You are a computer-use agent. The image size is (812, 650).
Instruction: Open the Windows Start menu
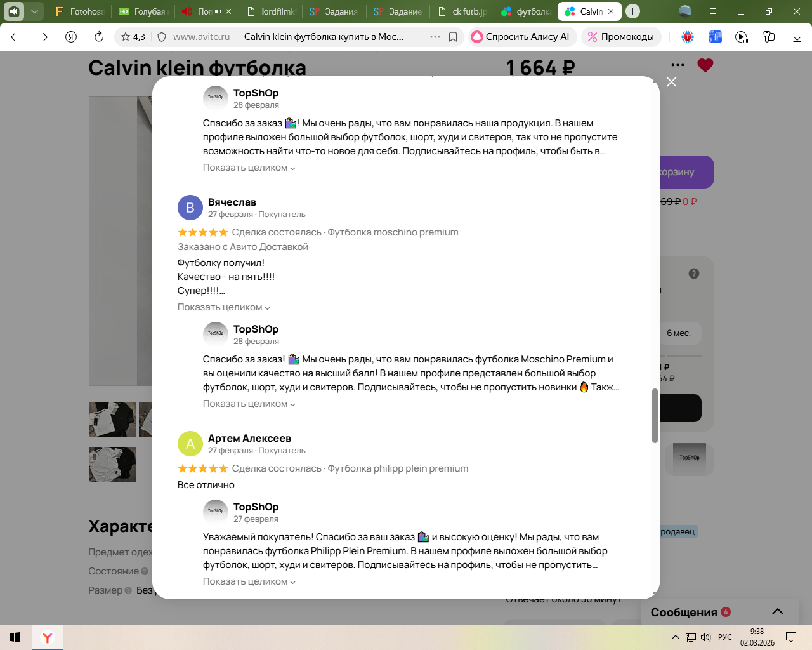click(x=16, y=637)
